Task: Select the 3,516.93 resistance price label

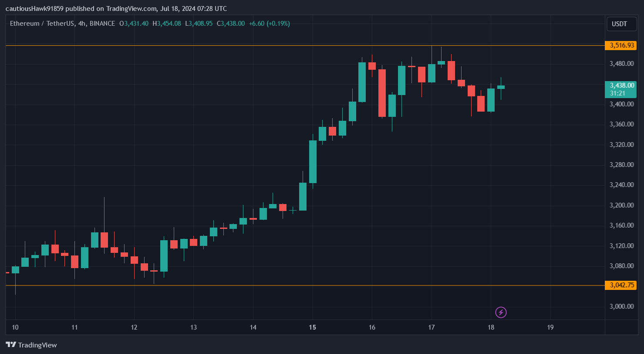Action: 621,45
